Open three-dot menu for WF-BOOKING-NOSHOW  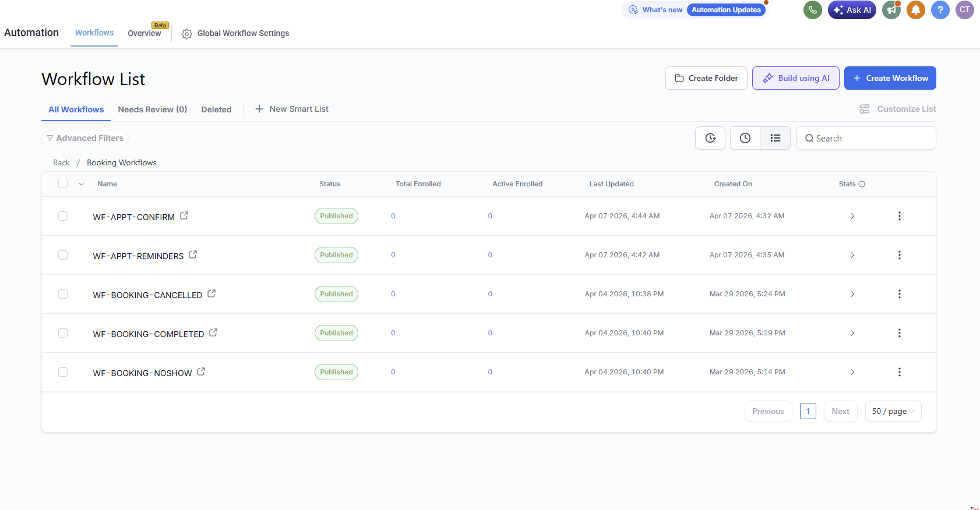click(x=900, y=372)
